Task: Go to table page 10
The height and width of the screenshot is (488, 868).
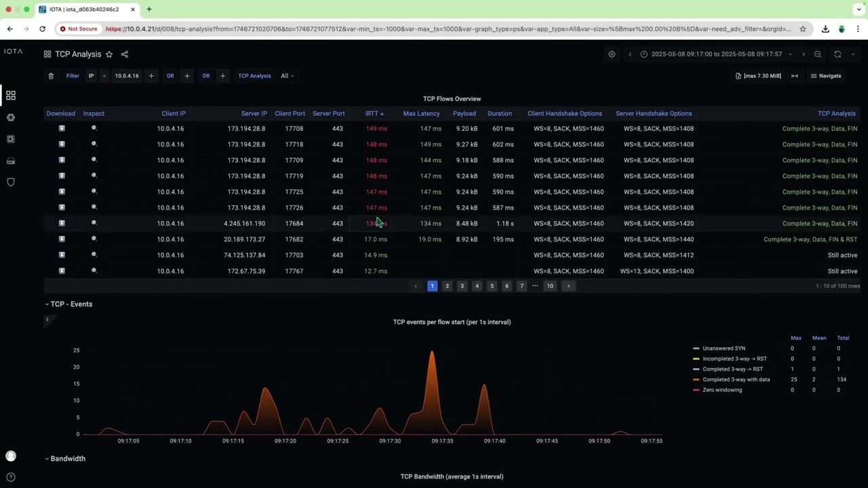Action: [550, 286]
